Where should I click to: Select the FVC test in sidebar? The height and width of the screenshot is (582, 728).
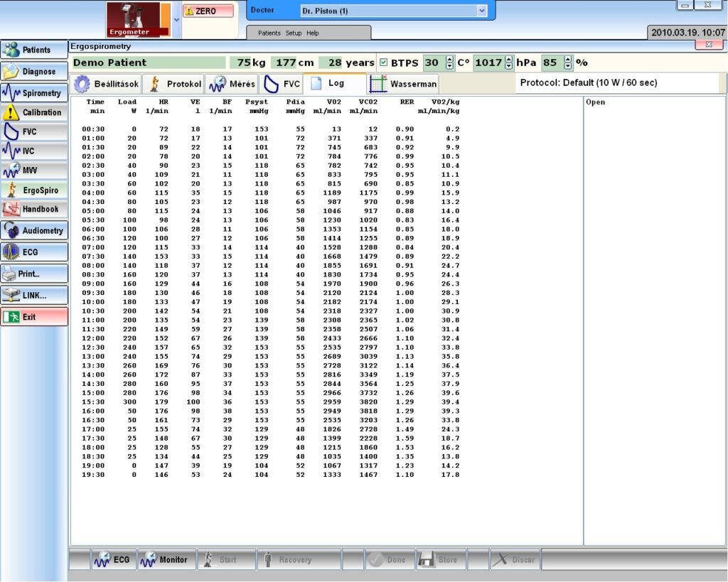pos(34,131)
